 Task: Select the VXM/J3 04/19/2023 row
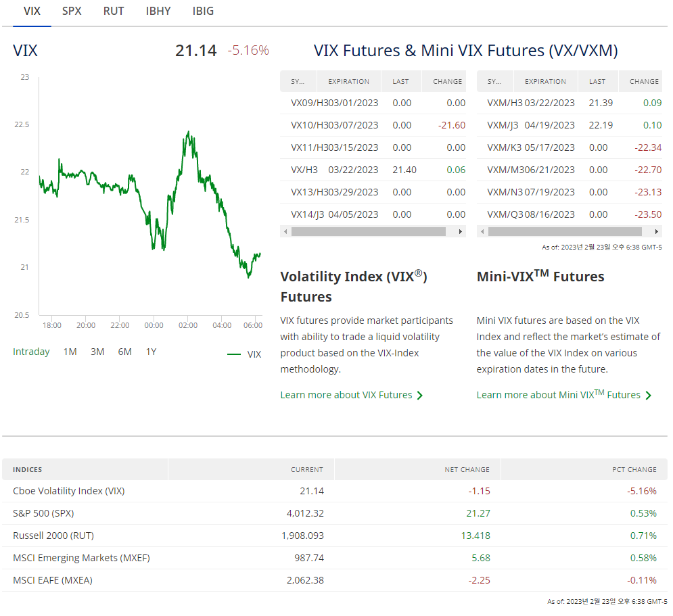coord(570,125)
